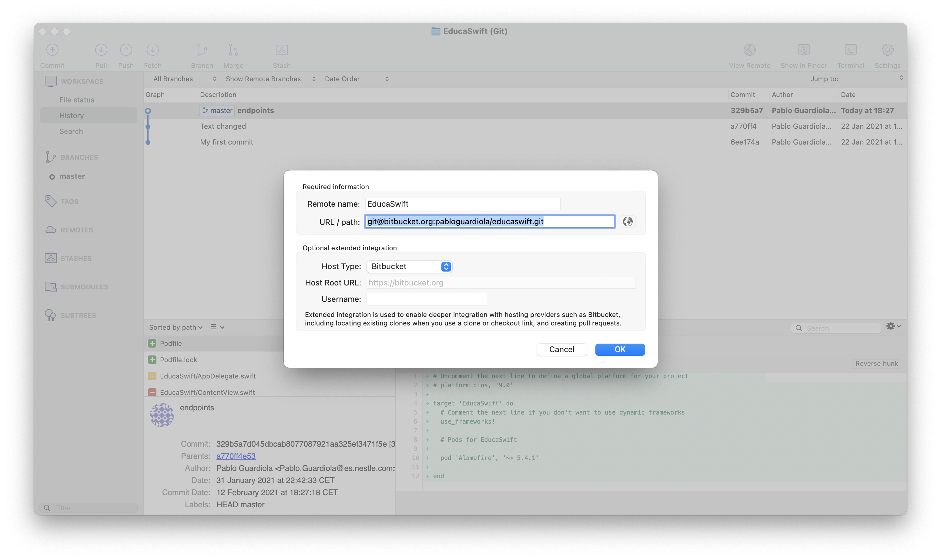Select Search in the sidebar
Image resolution: width=941 pixels, height=560 pixels.
click(71, 131)
